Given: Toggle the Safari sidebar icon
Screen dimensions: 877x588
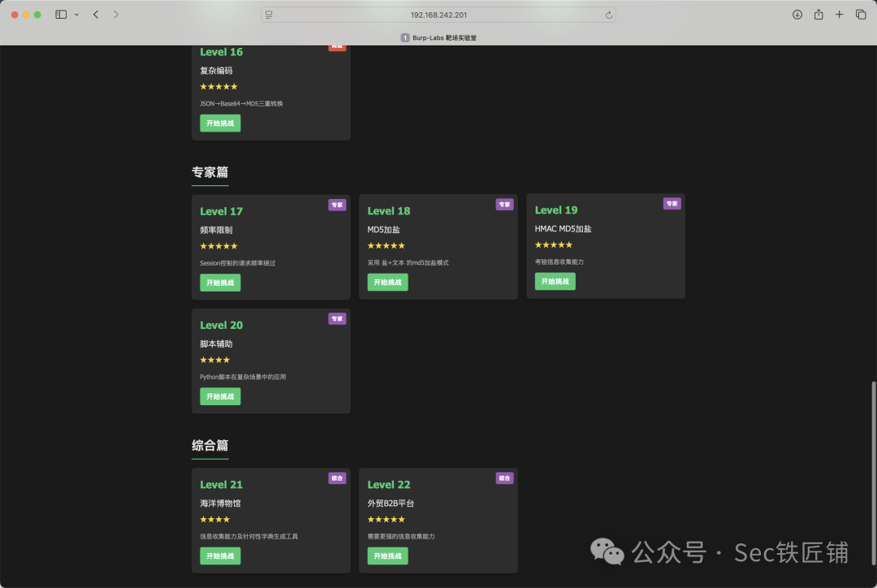Looking at the screenshot, I should (x=59, y=14).
